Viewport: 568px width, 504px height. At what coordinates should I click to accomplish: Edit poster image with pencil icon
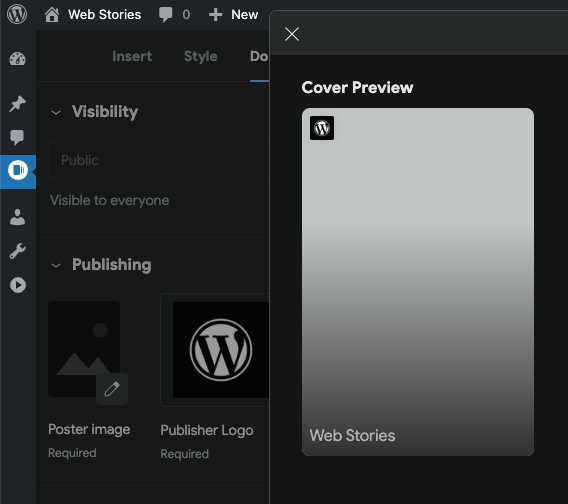[112, 389]
